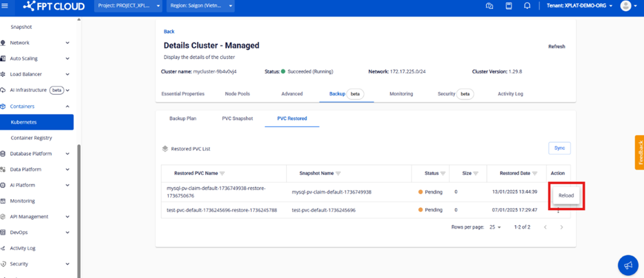Open the notifications bell icon
Viewport: 644px width, 278px height.
(527, 6)
